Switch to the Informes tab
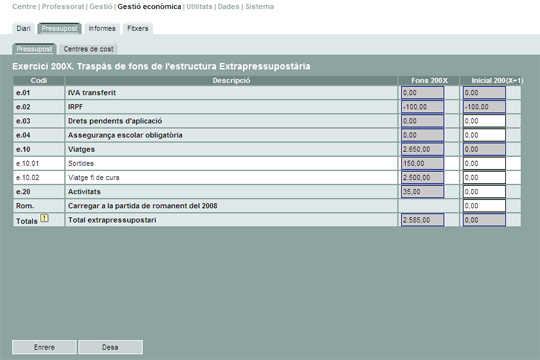Image resolution: width=540 pixels, height=360 pixels. click(x=102, y=29)
